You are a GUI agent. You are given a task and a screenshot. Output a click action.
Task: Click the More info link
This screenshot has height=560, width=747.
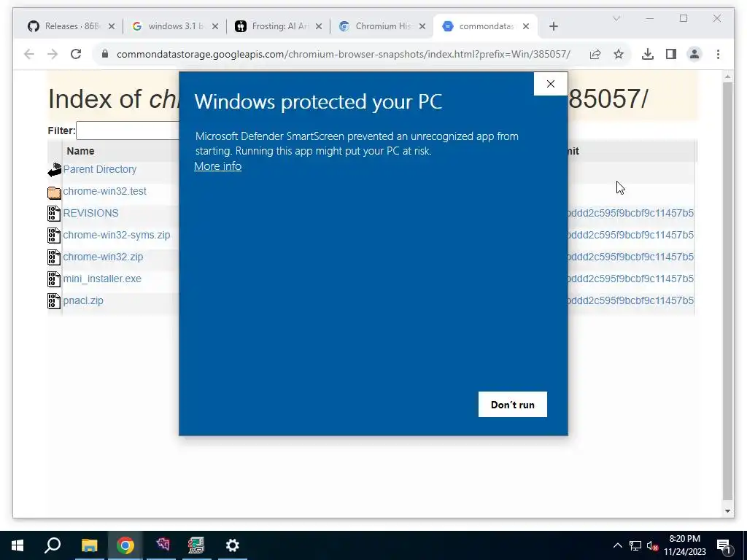217,166
